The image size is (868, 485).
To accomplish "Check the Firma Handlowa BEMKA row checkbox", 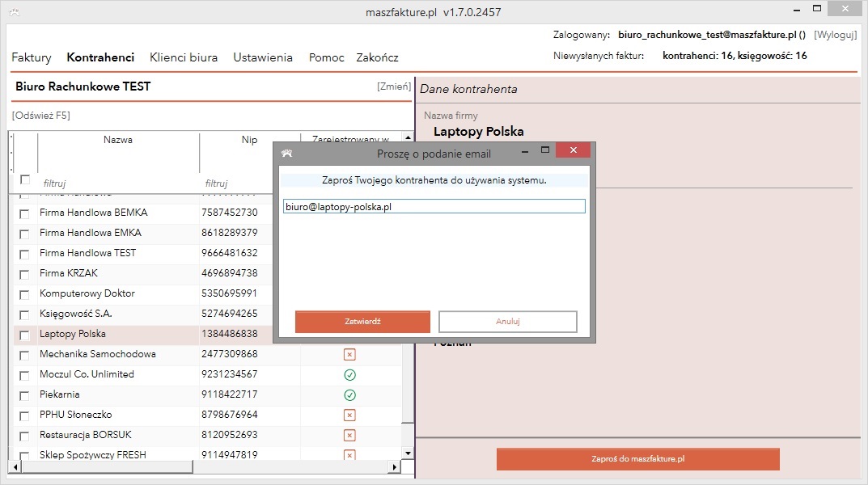I will pos(24,213).
